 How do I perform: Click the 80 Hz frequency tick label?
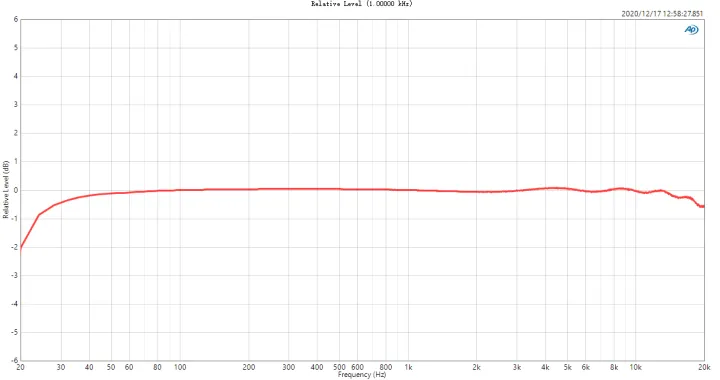(x=158, y=367)
